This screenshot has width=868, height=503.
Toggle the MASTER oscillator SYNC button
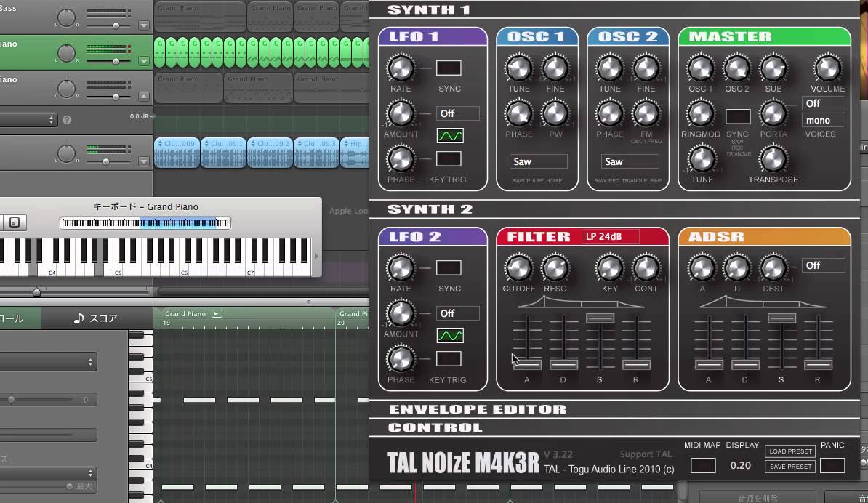(738, 116)
